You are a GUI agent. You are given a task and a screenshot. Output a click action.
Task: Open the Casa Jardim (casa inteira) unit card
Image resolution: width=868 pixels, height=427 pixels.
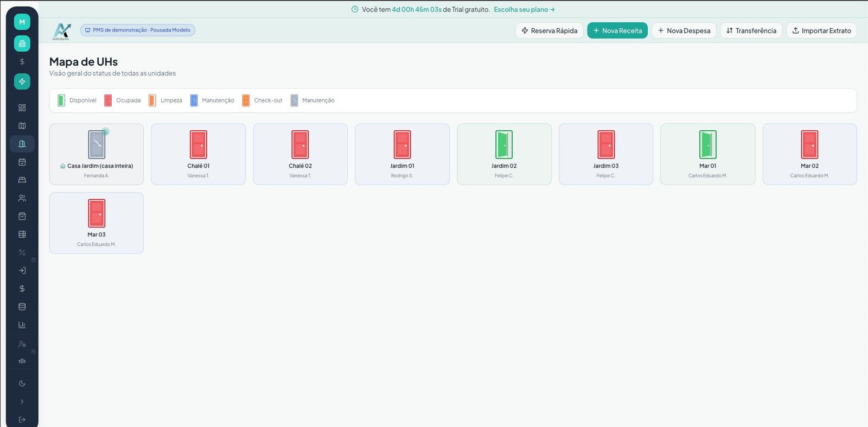(97, 154)
